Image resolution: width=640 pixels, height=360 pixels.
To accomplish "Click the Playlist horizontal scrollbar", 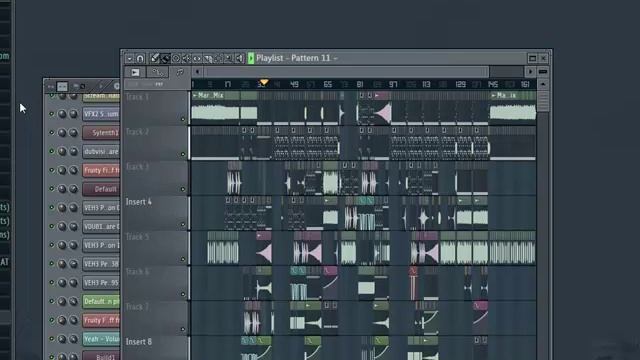I will tap(347, 72).
